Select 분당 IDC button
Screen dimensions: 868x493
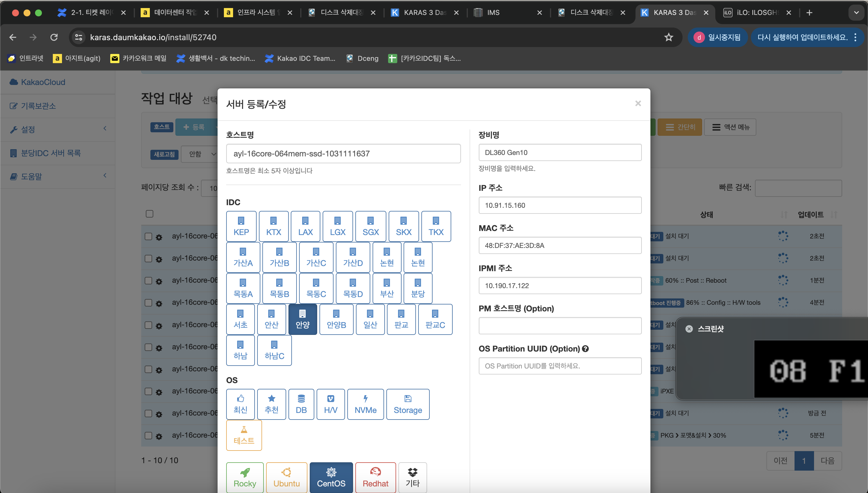[x=418, y=288]
